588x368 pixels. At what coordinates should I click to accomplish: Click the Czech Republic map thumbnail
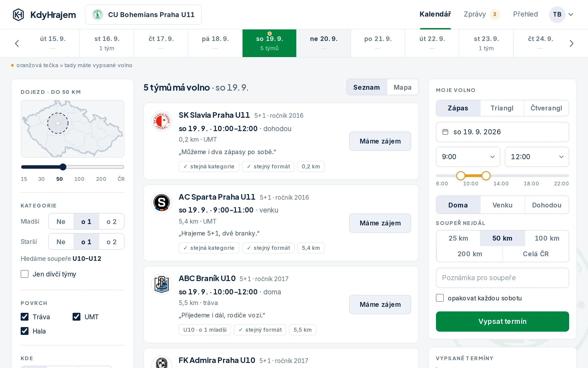pos(72,129)
